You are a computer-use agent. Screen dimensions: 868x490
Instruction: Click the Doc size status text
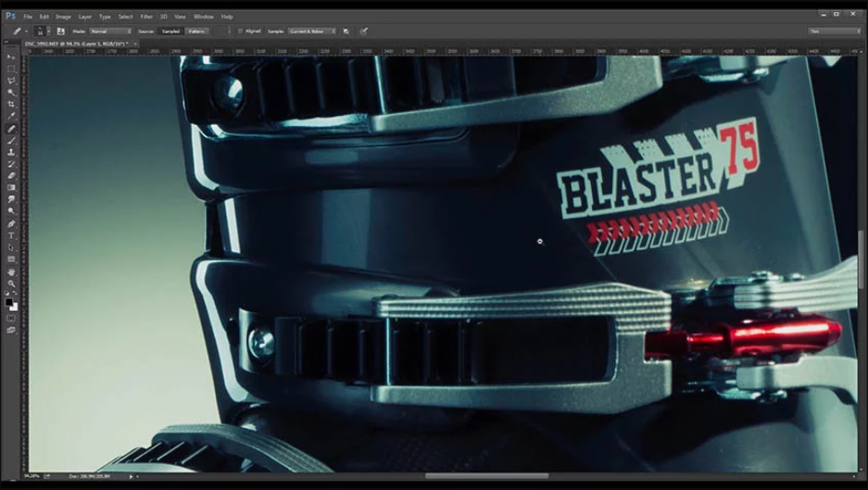tap(90, 476)
